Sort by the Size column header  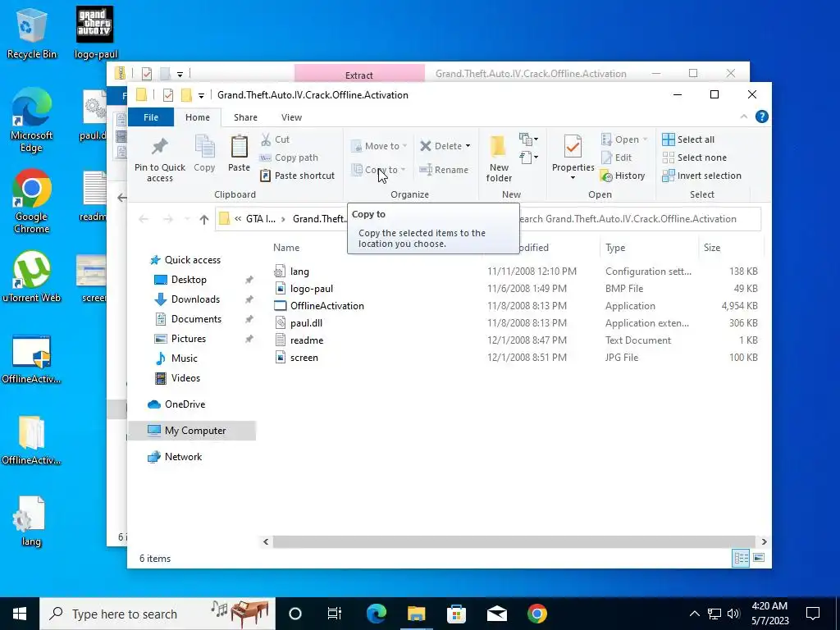711,248
